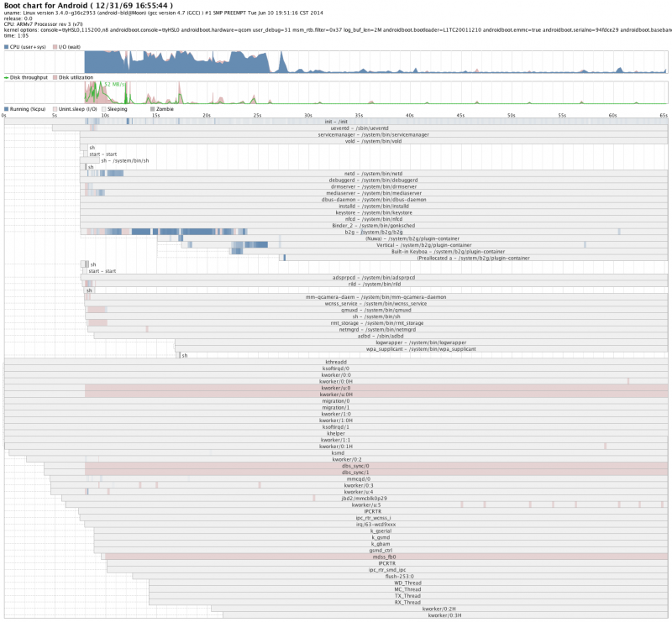Click the 30s mark on time axis
672x622 pixels.
click(x=308, y=115)
